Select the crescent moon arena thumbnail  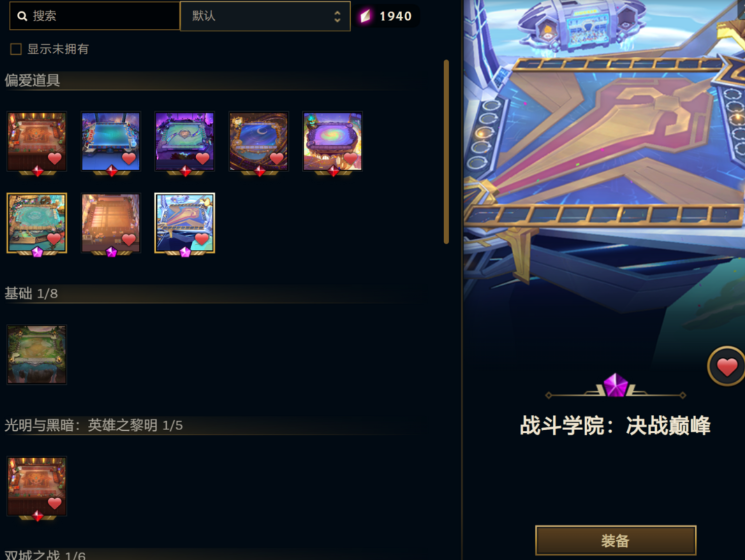point(259,141)
